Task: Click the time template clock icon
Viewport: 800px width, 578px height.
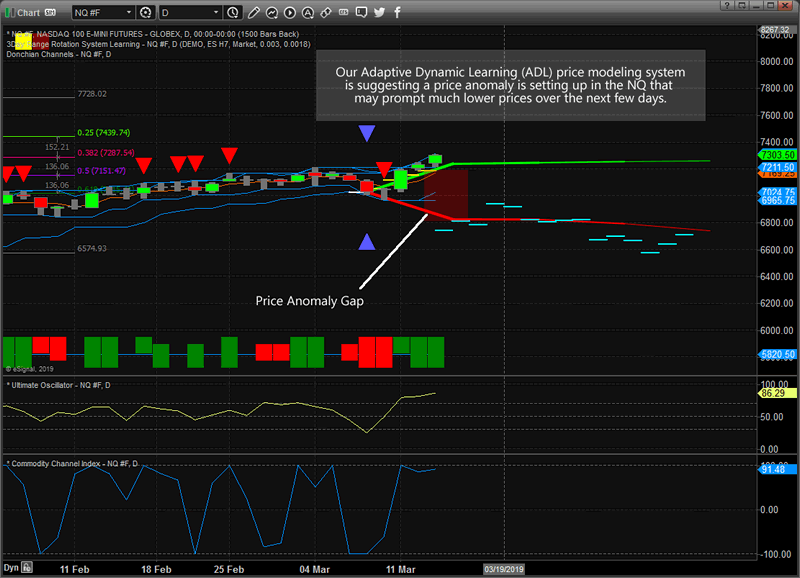Action: [232, 12]
